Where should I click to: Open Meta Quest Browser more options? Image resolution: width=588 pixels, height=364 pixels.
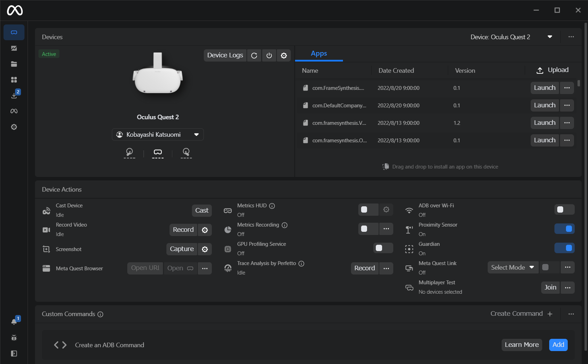coord(205,268)
